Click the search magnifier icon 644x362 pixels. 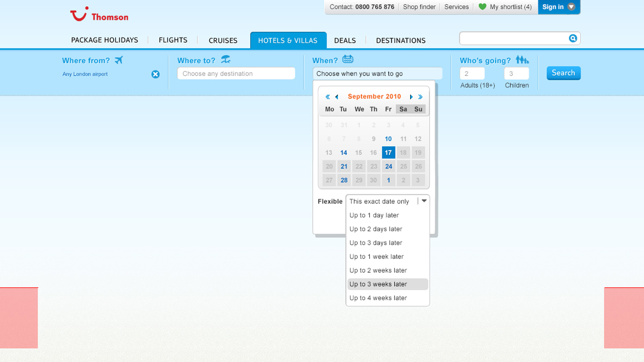tap(572, 39)
